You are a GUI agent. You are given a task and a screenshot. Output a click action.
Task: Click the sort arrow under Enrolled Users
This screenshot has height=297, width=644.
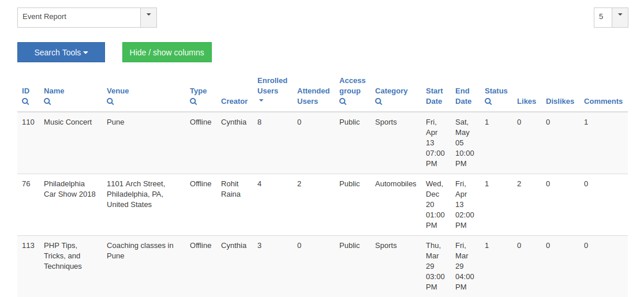261,101
